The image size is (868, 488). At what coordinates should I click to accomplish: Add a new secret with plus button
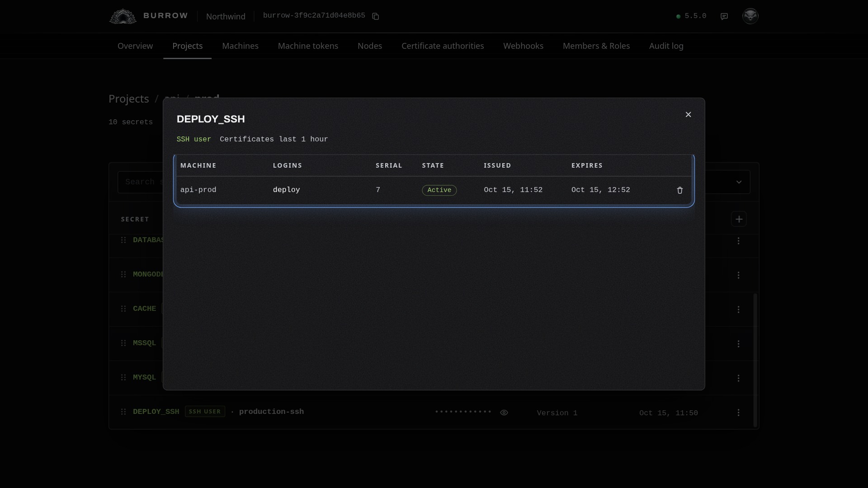coord(739,219)
